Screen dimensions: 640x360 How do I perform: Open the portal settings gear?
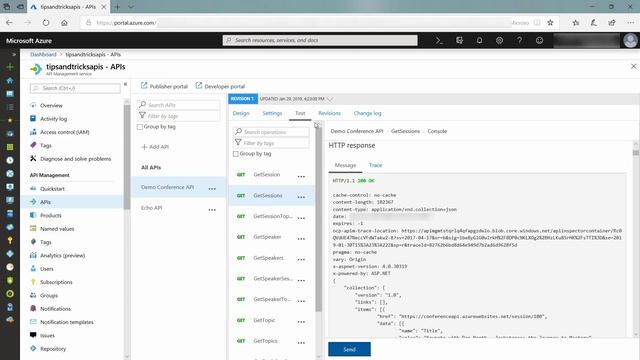[499, 40]
